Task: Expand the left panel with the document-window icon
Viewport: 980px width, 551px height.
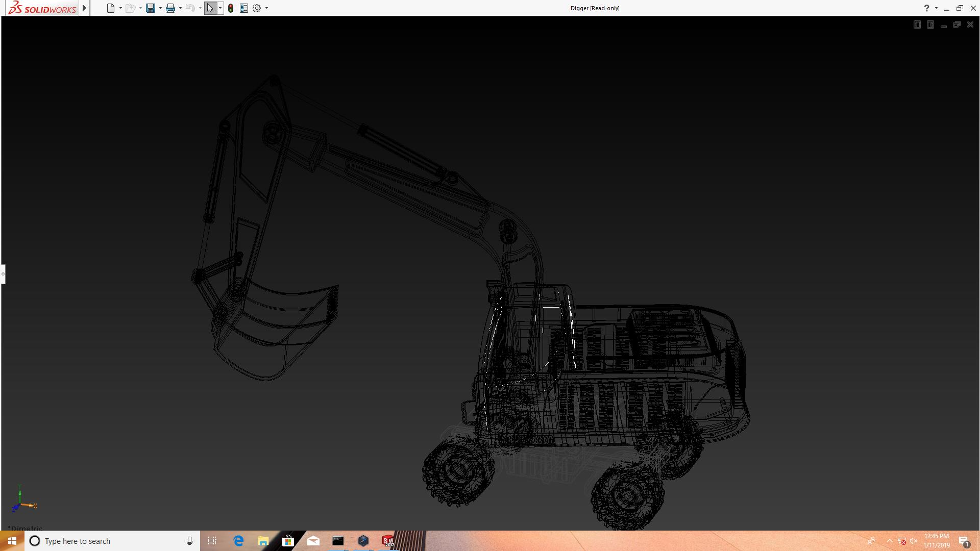Action: click(x=917, y=24)
